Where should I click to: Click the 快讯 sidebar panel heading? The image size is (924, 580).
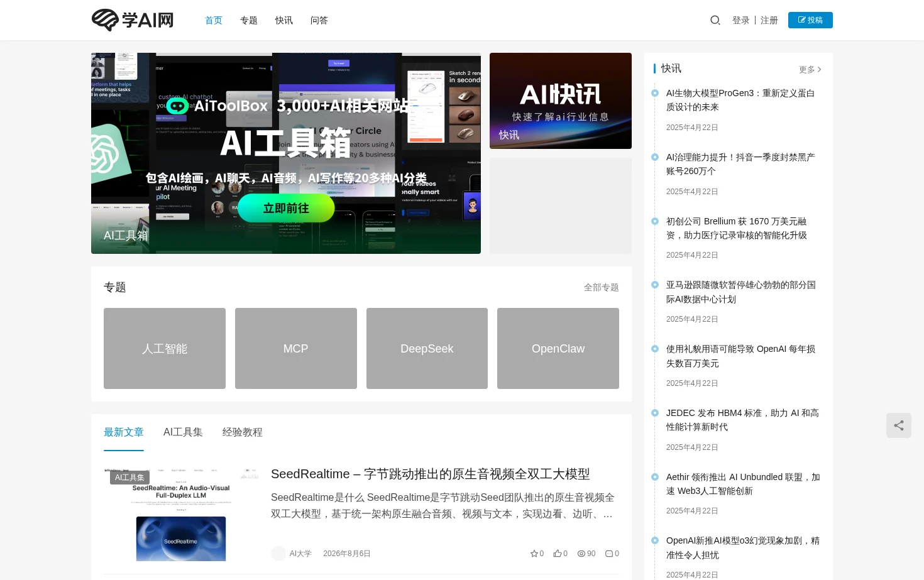671,68
